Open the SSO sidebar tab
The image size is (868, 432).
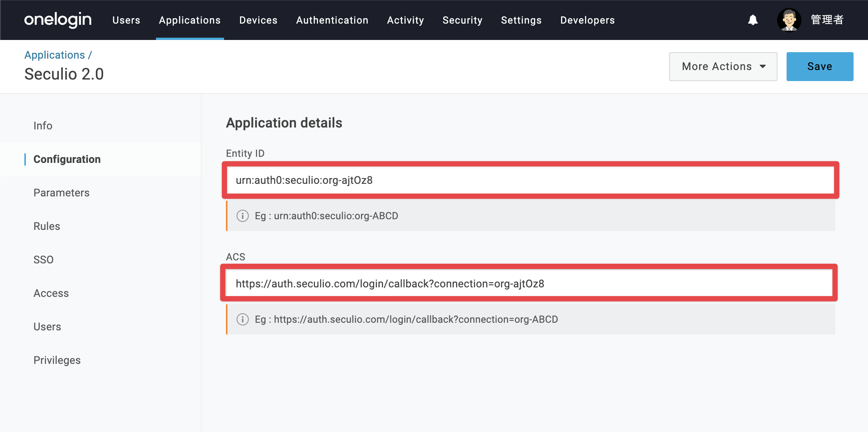click(43, 260)
